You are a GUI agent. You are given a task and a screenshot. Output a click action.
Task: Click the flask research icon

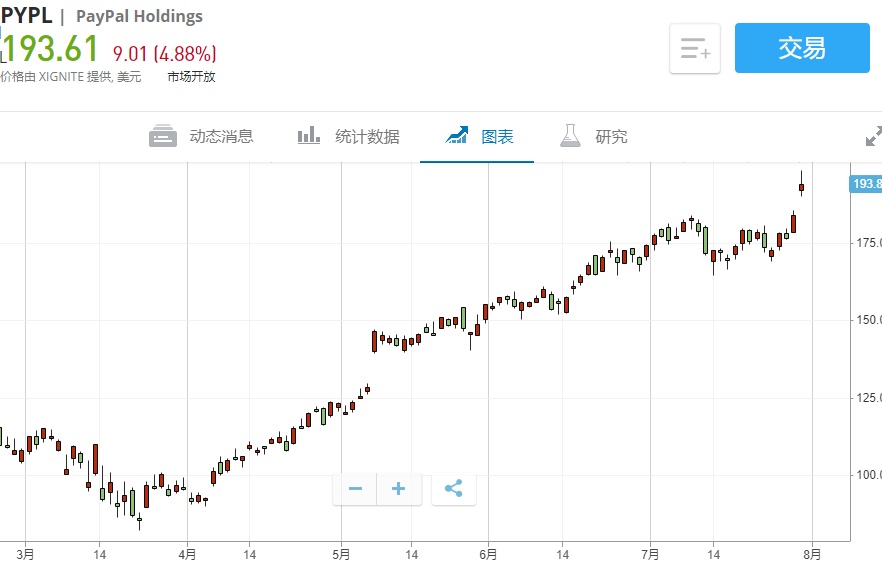click(x=570, y=135)
